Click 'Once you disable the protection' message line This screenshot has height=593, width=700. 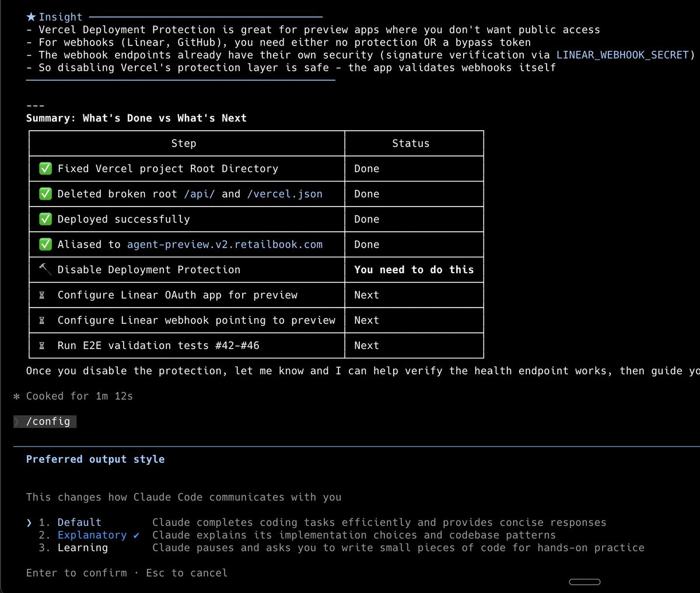click(363, 371)
